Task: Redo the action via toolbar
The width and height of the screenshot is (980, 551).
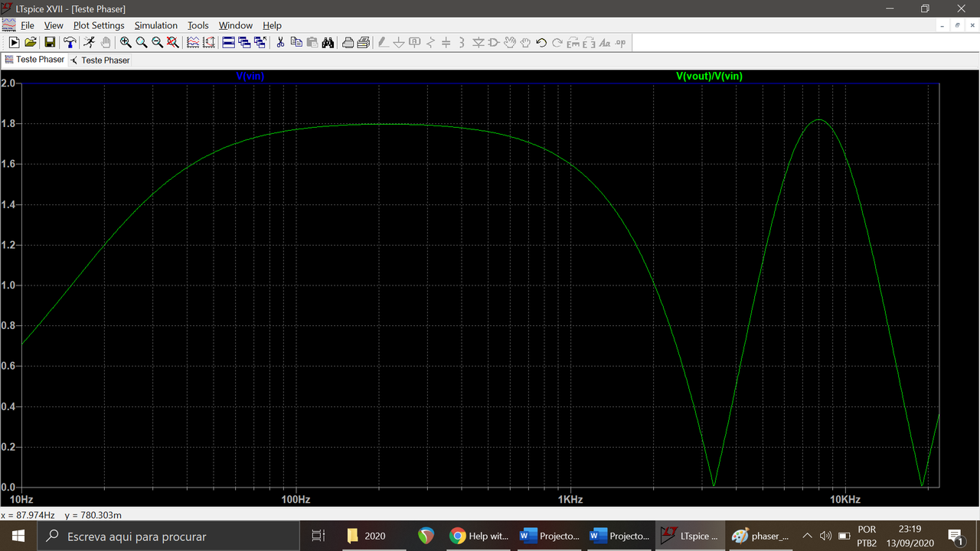Action: (557, 43)
